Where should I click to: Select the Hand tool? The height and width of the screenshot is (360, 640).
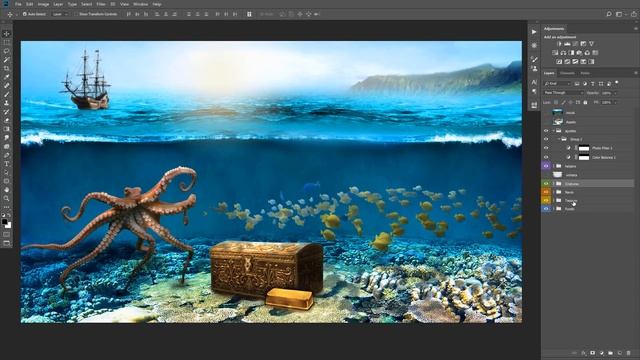tap(7, 190)
